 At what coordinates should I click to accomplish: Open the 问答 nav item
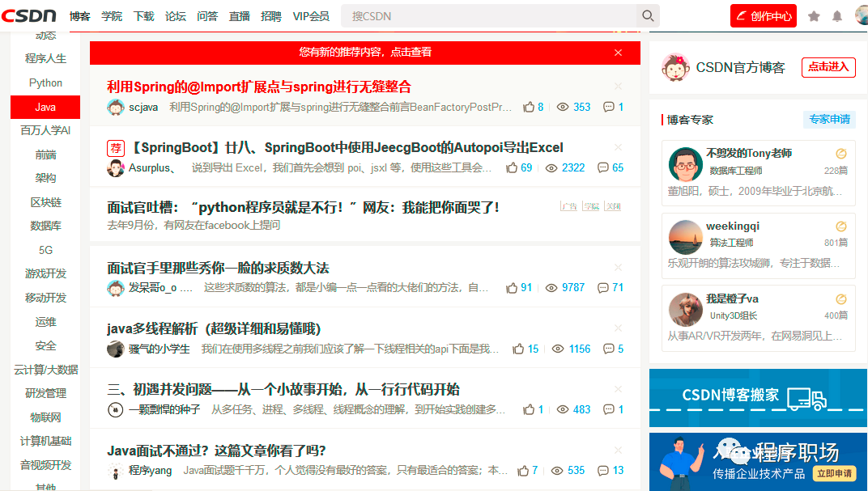(207, 16)
